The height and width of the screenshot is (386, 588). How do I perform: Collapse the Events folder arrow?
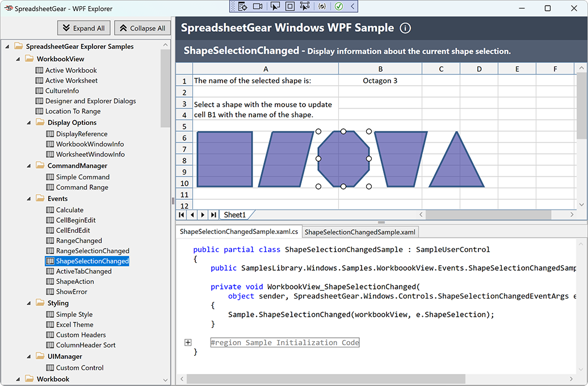(28, 199)
